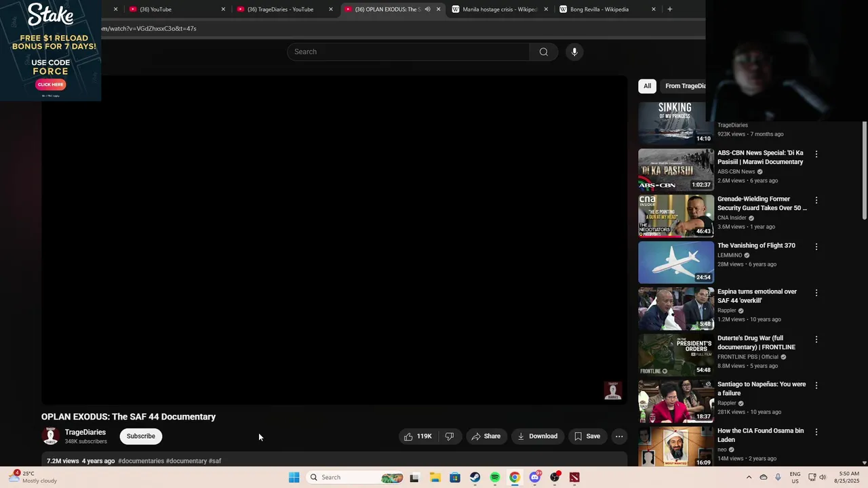Click the #documentaries hashtag

click(141, 461)
